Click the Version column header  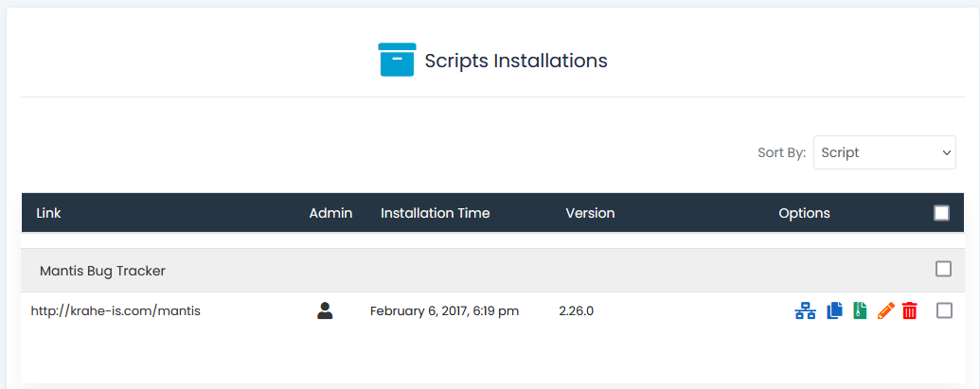[x=590, y=213]
